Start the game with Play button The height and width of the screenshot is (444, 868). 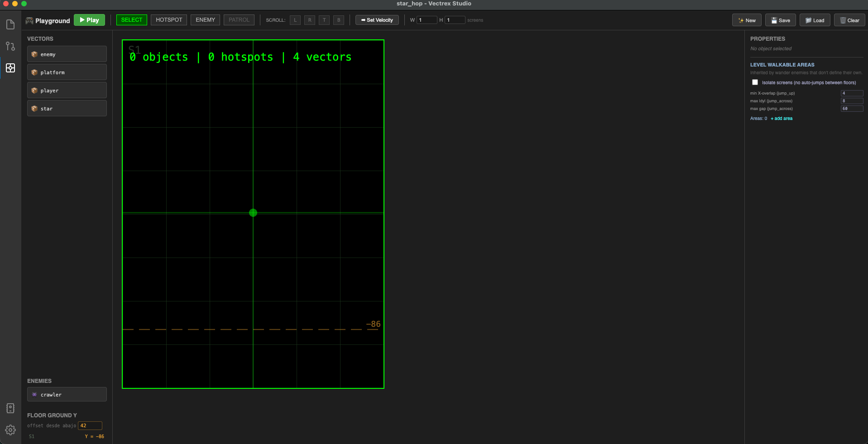click(x=89, y=20)
